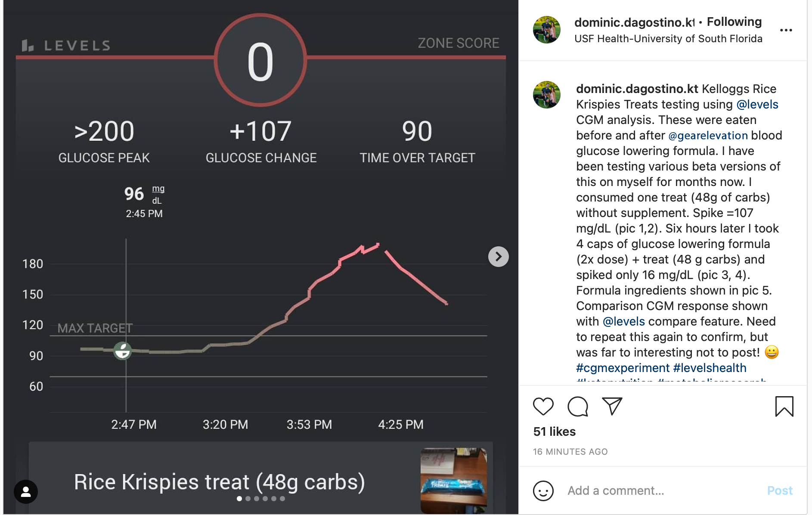Toggle the Following status button

734,22
